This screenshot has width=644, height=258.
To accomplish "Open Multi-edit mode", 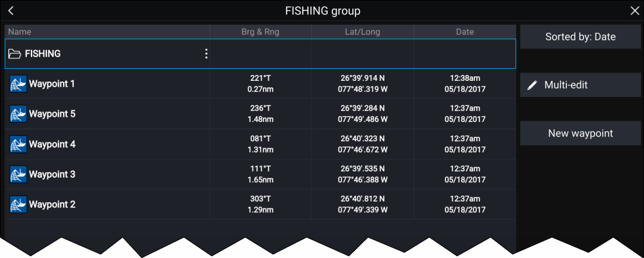I will [x=580, y=85].
